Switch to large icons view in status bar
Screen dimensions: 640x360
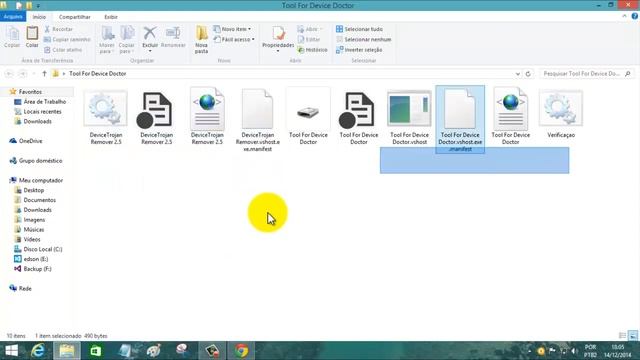point(633,336)
